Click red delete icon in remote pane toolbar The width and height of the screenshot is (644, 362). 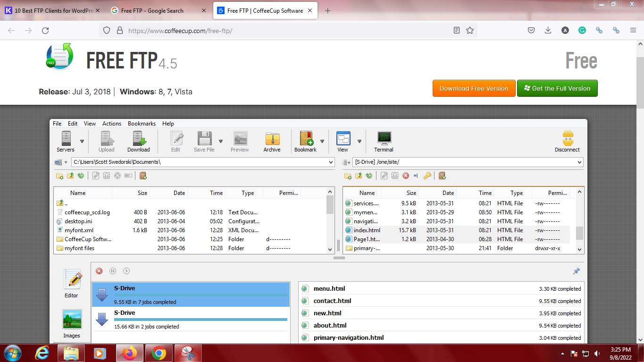pos(406,176)
